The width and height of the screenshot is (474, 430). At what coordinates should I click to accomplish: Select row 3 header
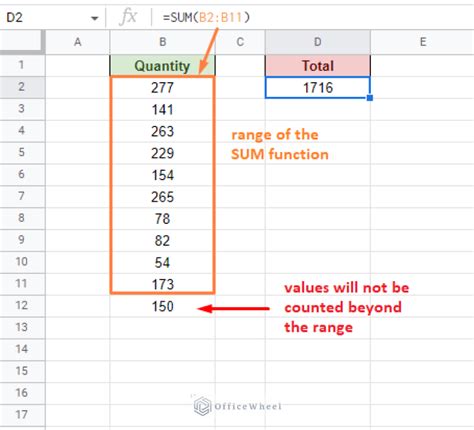22,109
